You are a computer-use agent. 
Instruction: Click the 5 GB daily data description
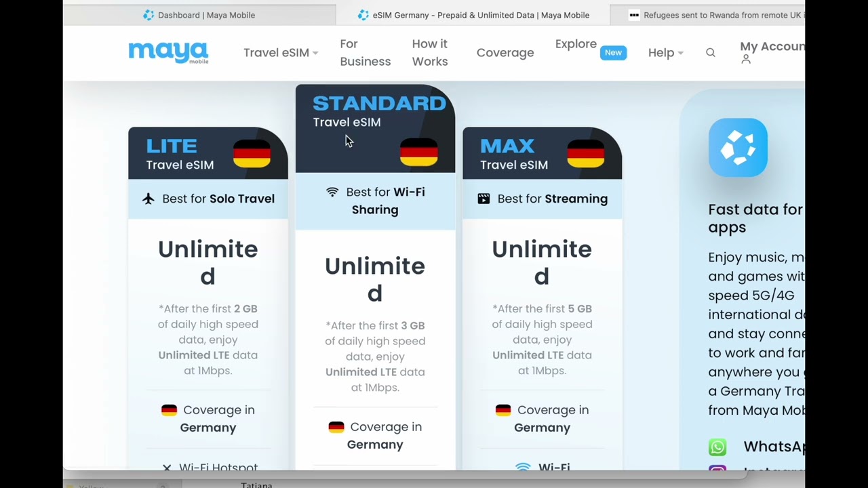pos(542,340)
